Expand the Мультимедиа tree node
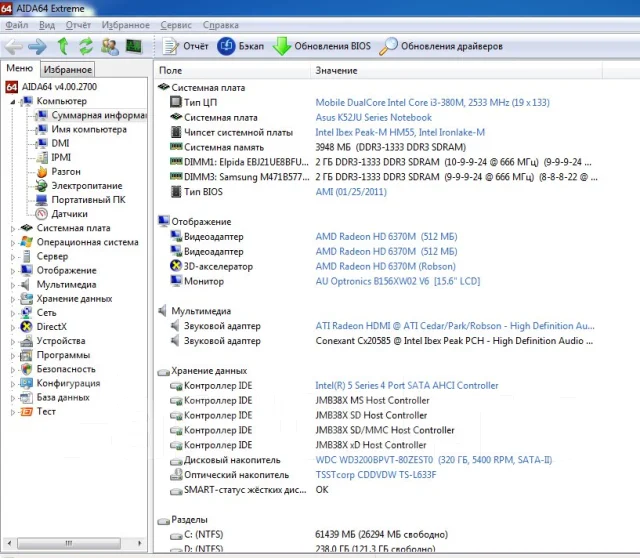 13,285
